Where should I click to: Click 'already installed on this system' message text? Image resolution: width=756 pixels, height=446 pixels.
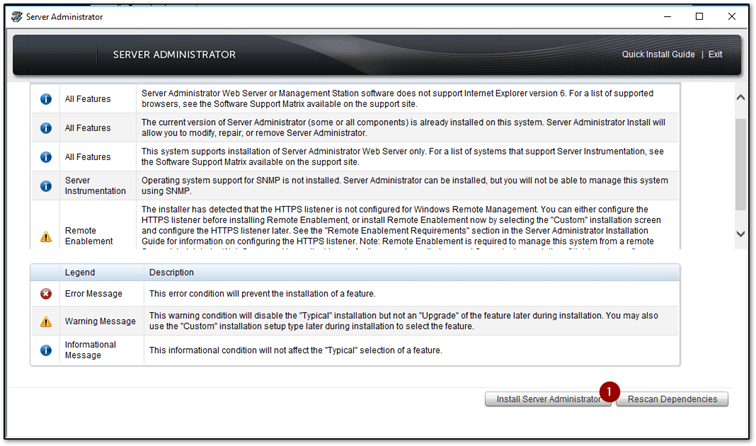(403, 127)
